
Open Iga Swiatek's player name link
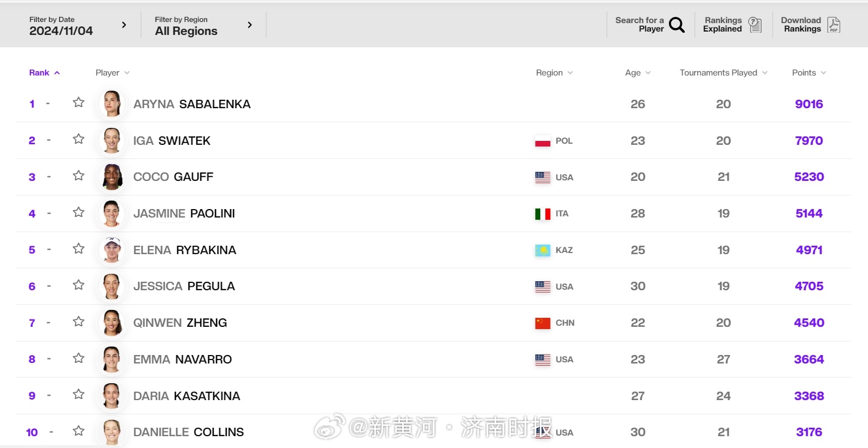(171, 141)
